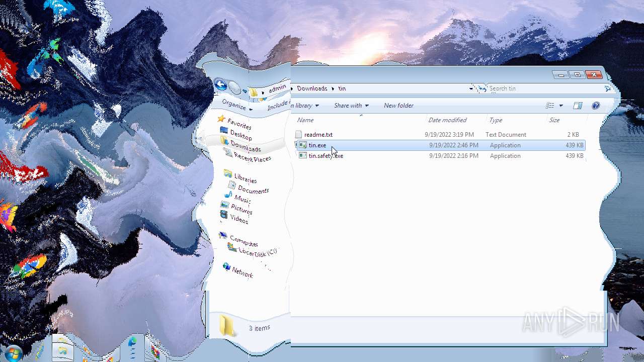Click the 2 KB size cell
Image resolution: width=644 pixels, height=362 pixels.
click(573, 135)
